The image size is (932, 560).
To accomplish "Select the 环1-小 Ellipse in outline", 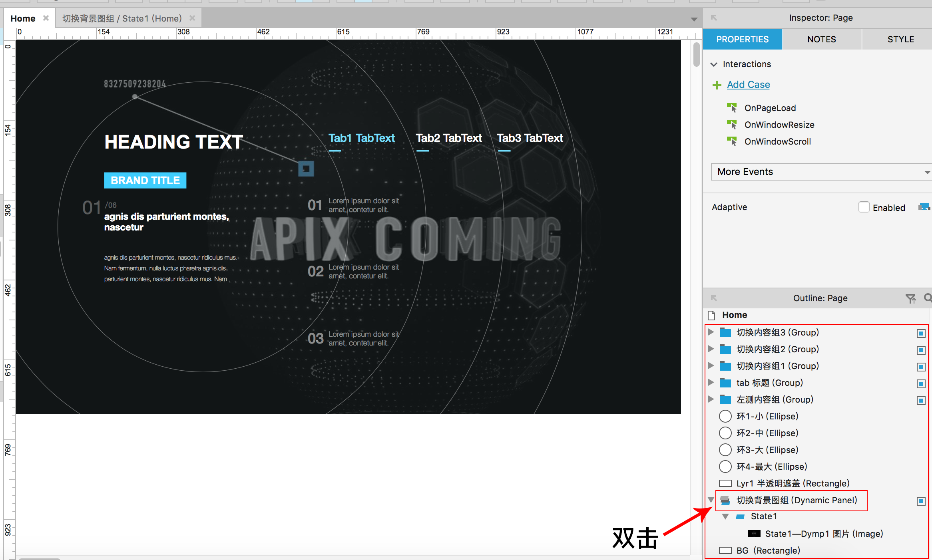I will click(767, 416).
